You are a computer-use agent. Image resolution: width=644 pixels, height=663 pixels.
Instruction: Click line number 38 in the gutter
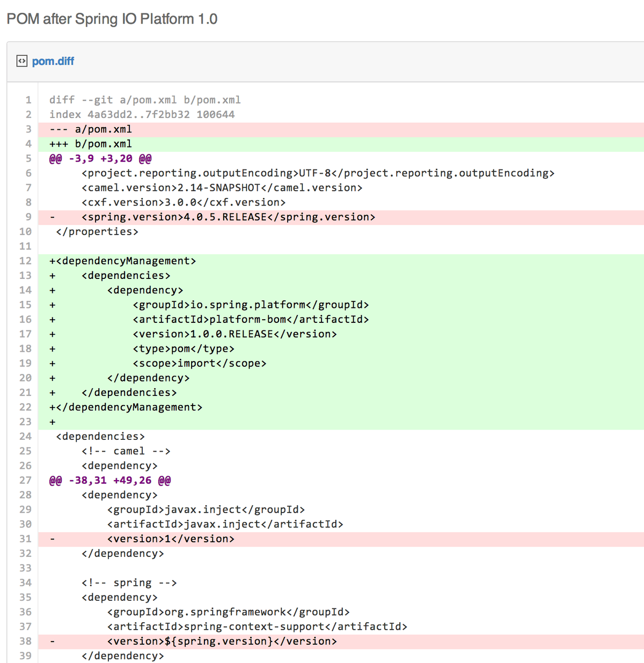point(25,642)
